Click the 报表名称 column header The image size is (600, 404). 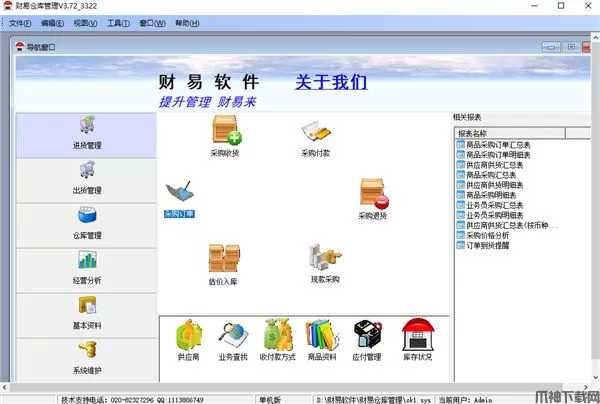click(510, 133)
